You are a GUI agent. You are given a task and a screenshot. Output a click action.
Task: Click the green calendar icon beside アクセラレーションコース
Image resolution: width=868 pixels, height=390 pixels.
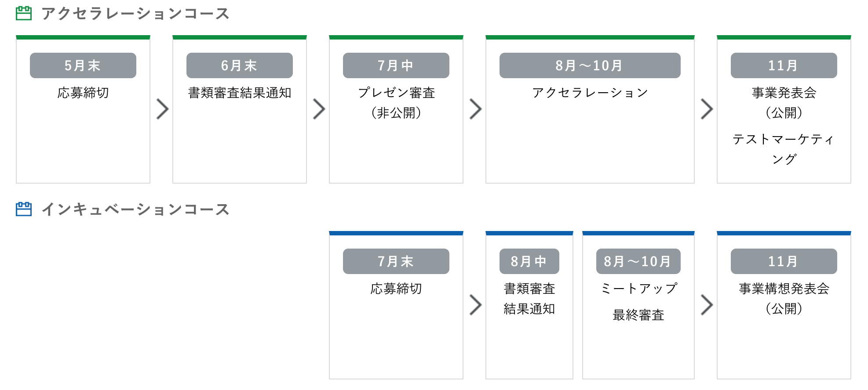coord(24,13)
